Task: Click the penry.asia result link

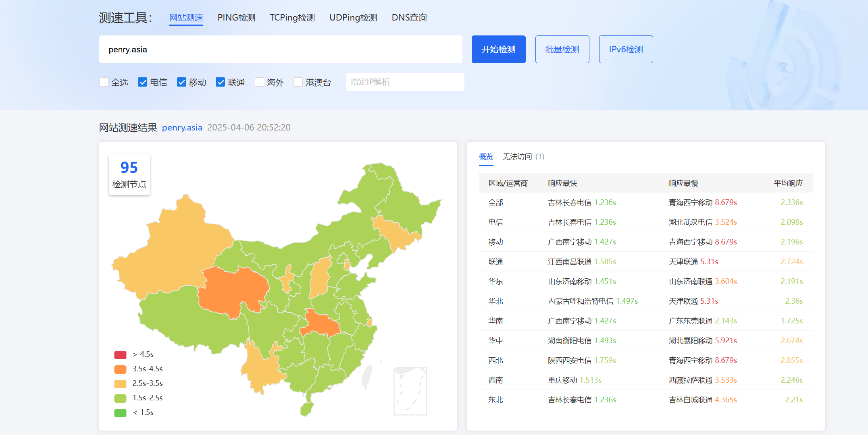Action: pos(182,128)
